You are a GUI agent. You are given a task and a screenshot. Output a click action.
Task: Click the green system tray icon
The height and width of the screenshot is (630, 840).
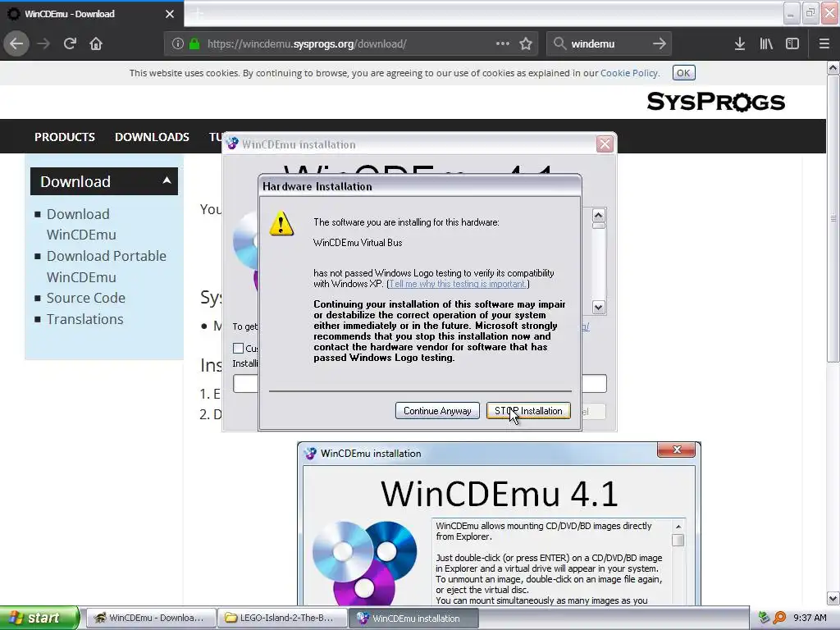[x=764, y=618]
